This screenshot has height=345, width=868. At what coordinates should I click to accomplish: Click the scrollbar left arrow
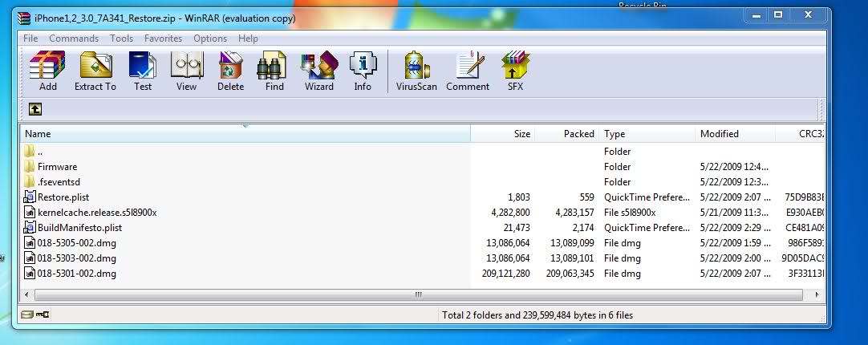(28, 294)
